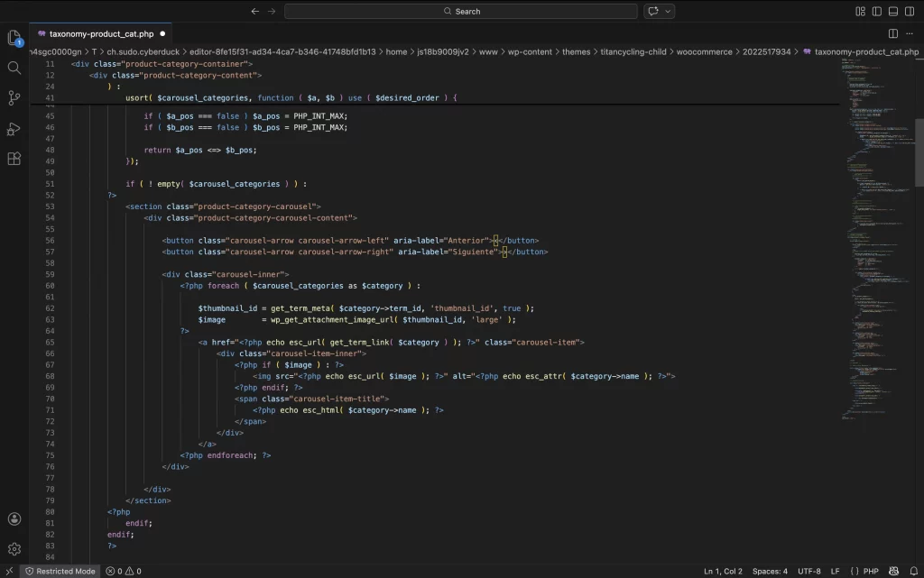
Task: Open the Source Control view
Action: pyautogui.click(x=14, y=98)
